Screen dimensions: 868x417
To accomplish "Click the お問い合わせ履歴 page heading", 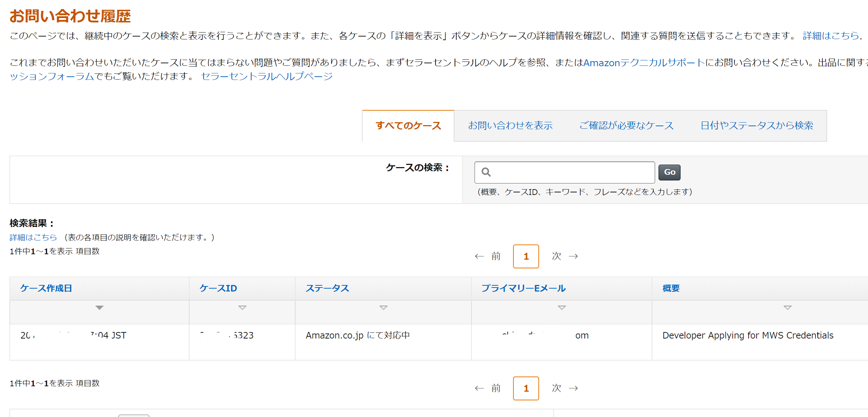I will (x=70, y=16).
